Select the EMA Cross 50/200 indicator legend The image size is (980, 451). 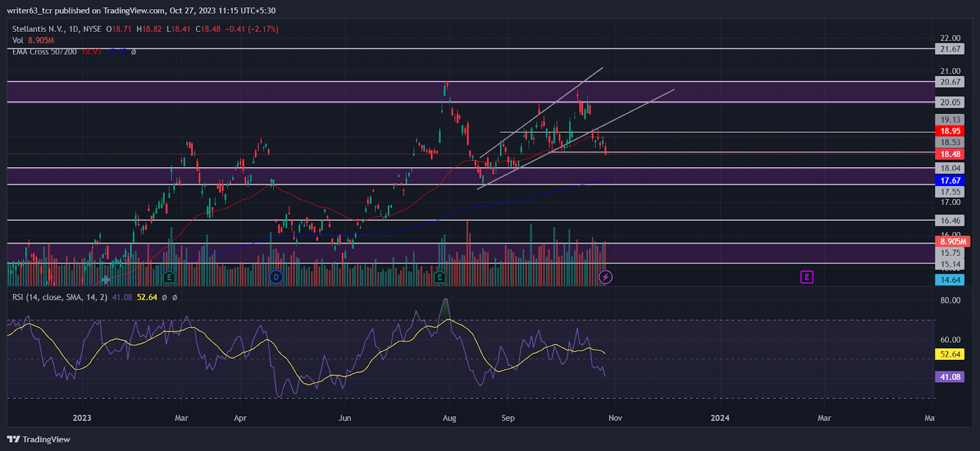point(45,52)
